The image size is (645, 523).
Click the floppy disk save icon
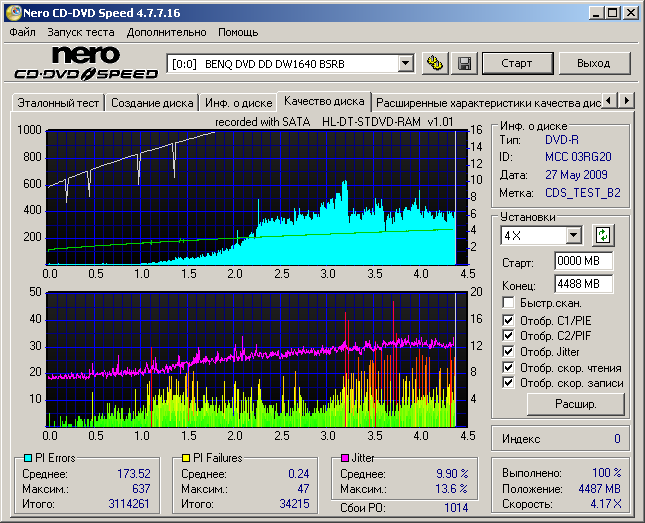[464, 63]
